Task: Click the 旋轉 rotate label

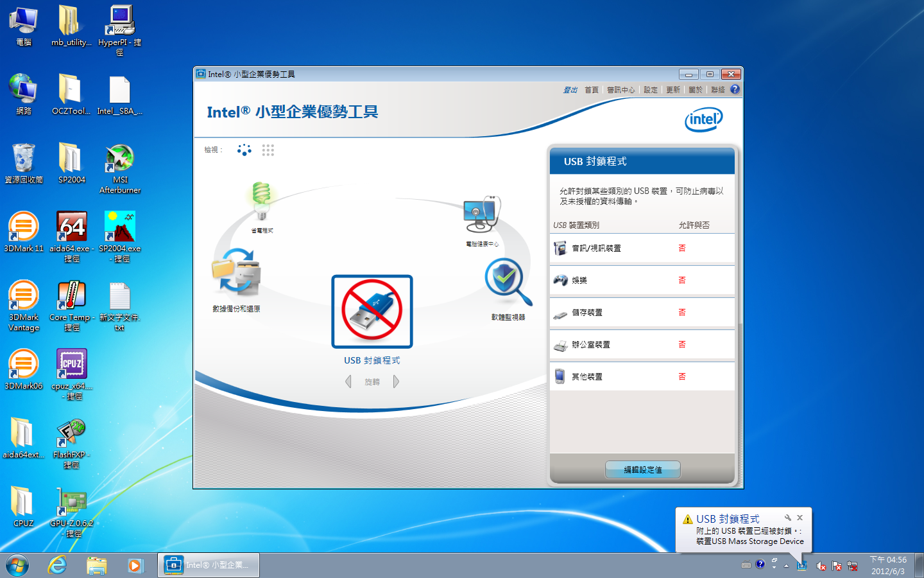Action: (372, 382)
